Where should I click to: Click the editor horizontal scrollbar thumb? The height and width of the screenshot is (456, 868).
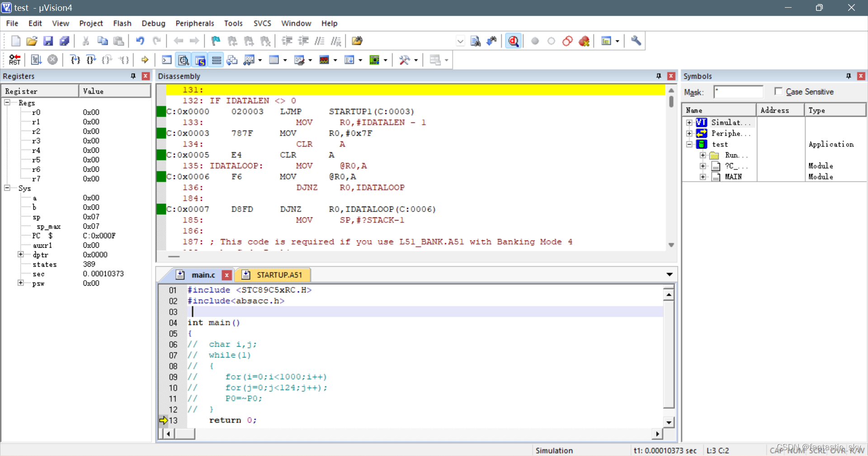[x=185, y=434]
